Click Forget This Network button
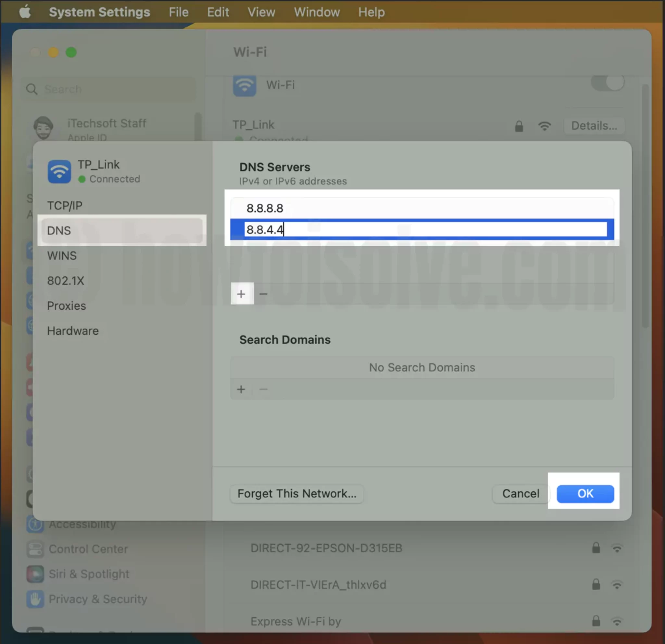665x644 pixels. 297,493
